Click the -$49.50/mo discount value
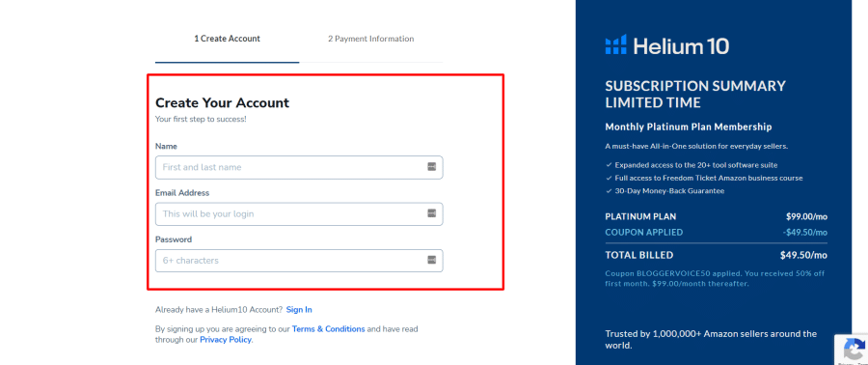The width and height of the screenshot is (868, 365). pyautogui.click(x=805, y=232)
